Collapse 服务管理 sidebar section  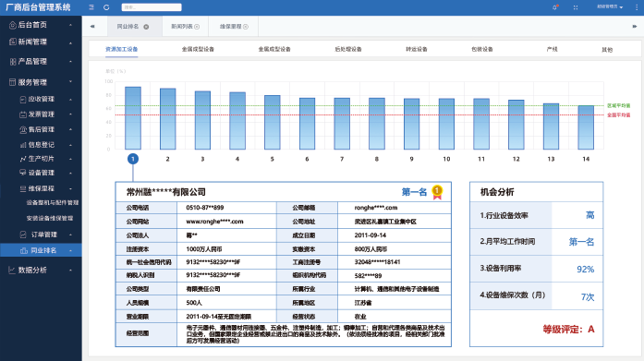point(41,82)
